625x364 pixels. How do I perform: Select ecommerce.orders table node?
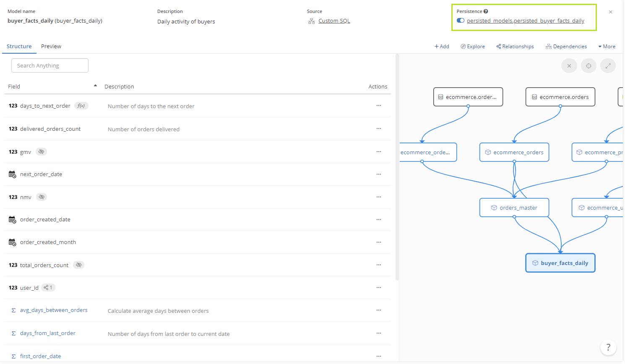tap(560, 97)
